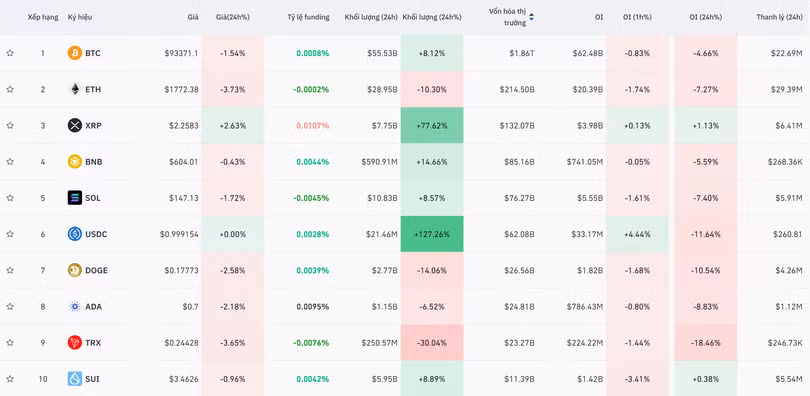This screenshot has width=810, height=396.
Task: Click the $268.36K liquidation value
Action: (785, 162)
